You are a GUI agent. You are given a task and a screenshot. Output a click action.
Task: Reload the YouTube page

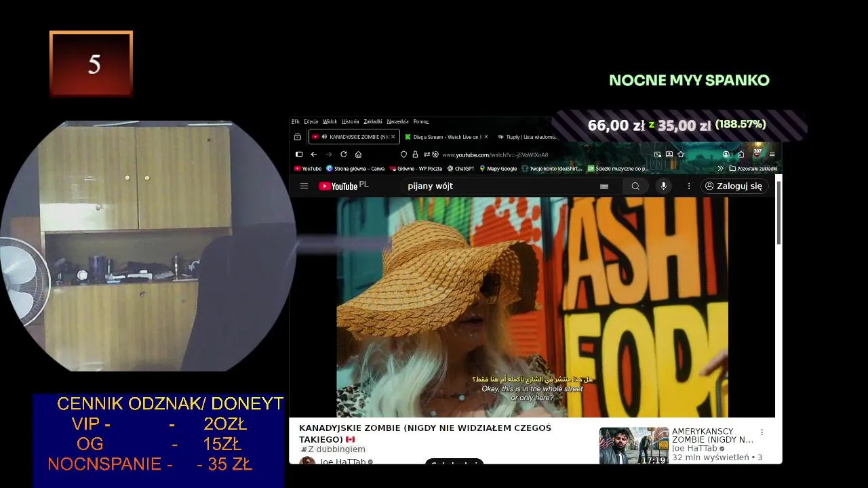click(344, 155)
